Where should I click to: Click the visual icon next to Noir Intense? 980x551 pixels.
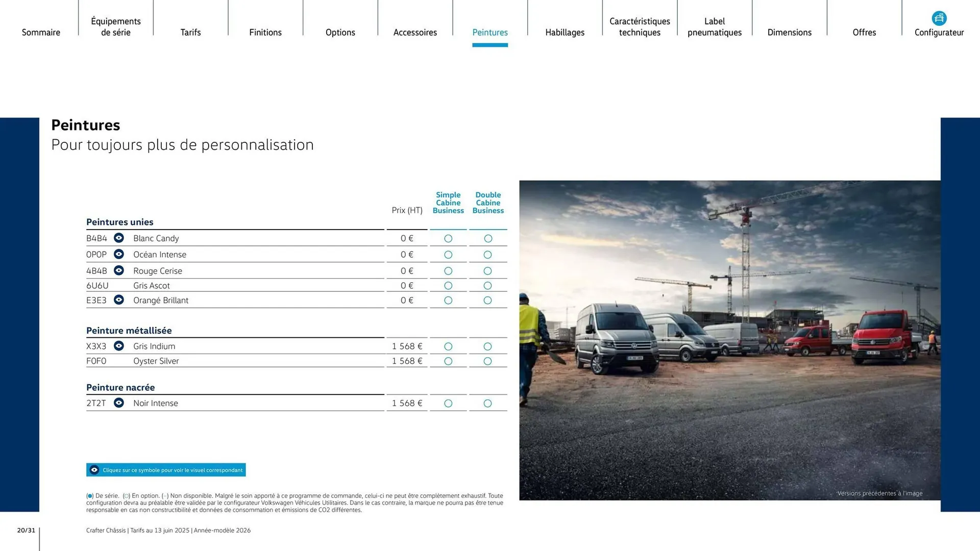[x=119, y=403]
